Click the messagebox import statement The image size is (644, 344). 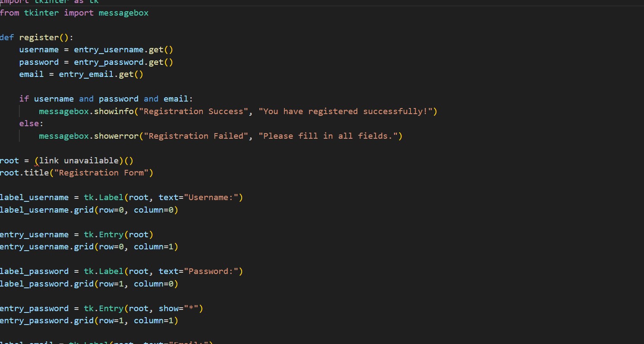(74, 13)
